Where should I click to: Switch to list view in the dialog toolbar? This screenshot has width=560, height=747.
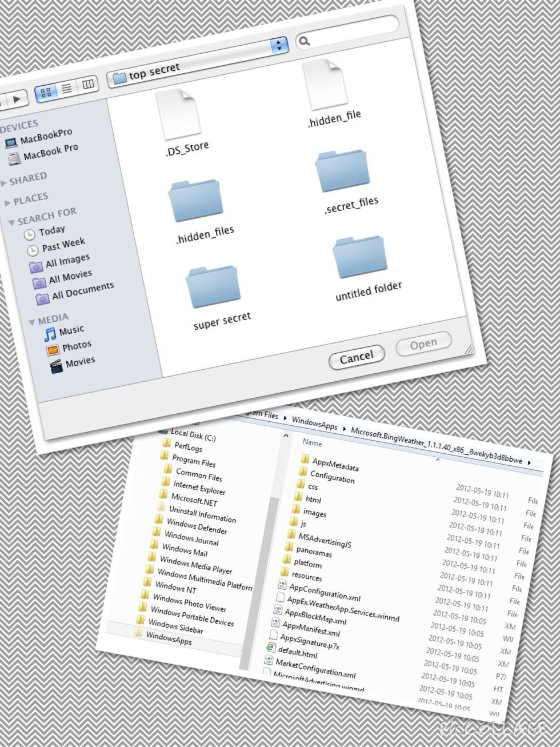(x=67, y=87)
